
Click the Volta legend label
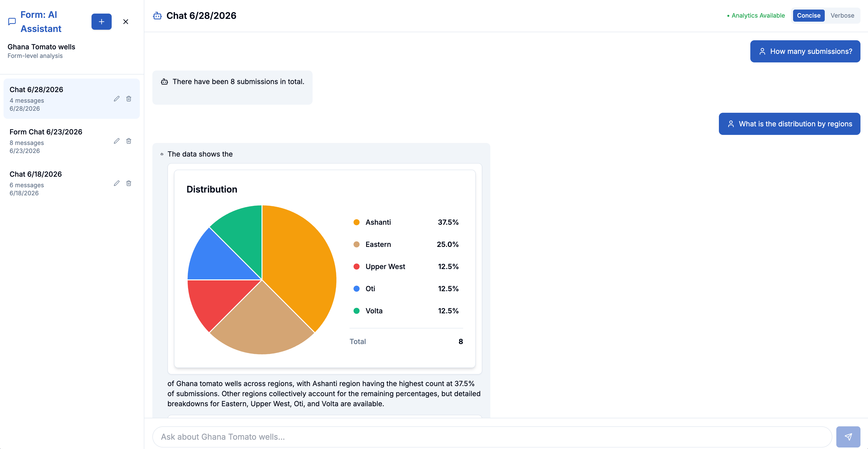click(x=374, y=311)
